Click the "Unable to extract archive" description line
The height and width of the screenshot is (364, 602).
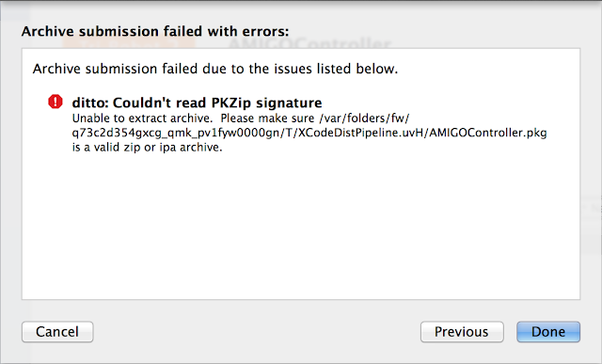coord(241,119)
